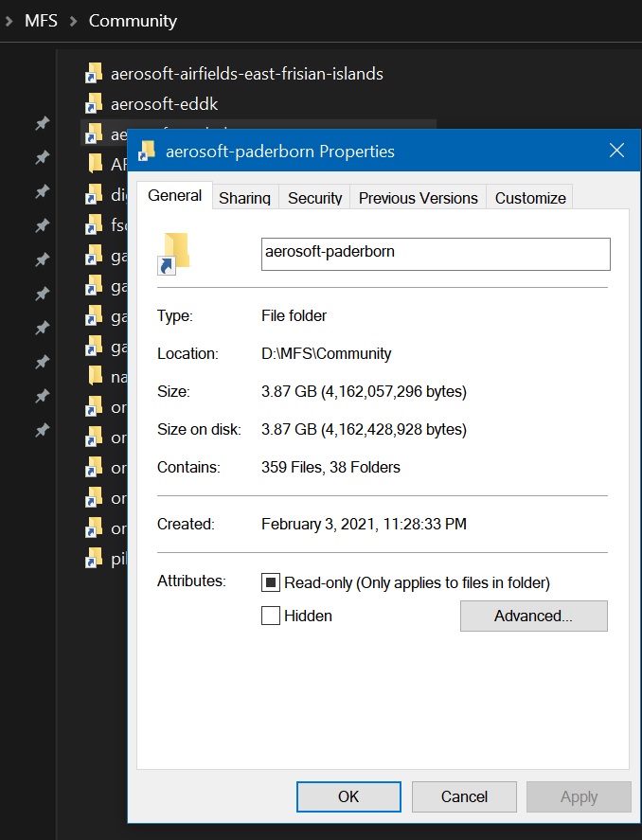The width and height of the screenshot is (642, 840).
Task: Close the aerosoft-paderborn Properties dialog
Action: coord(616,151)
